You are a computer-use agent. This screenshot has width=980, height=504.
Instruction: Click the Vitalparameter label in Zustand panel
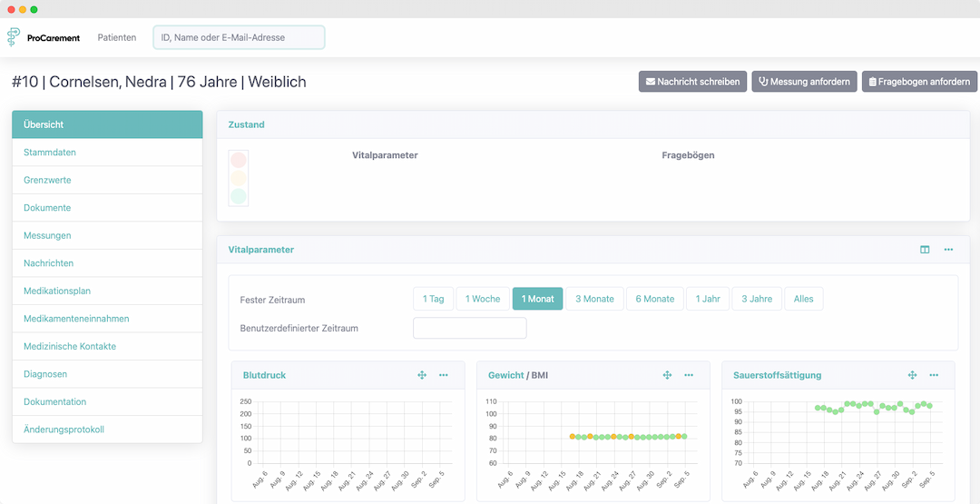coord(385,155)
